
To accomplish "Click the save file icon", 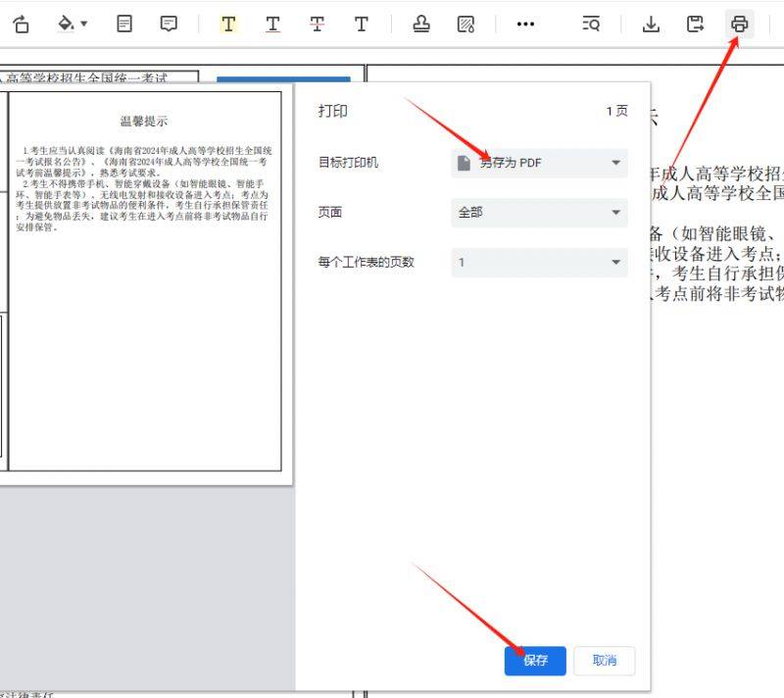I will tap(695, 25).
